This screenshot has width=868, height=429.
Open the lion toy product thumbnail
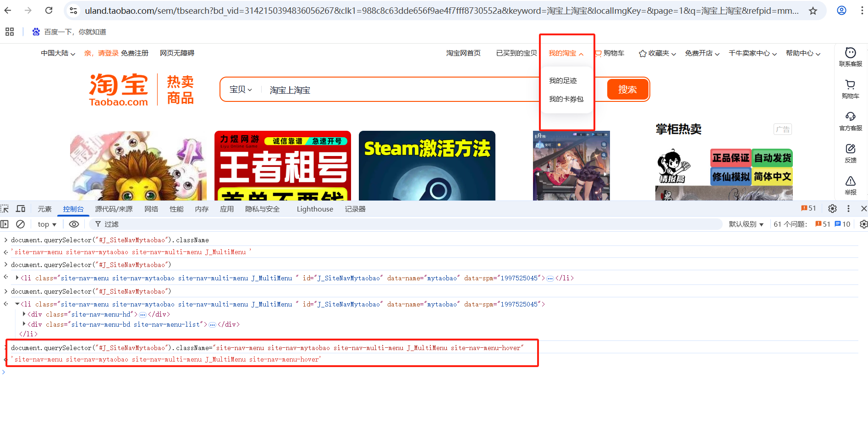138,166
